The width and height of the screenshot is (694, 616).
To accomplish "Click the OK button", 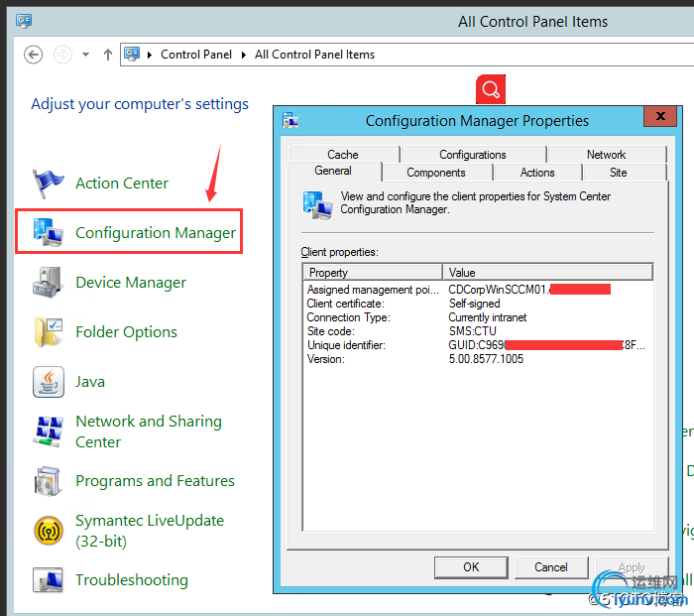I will (471, 567).
